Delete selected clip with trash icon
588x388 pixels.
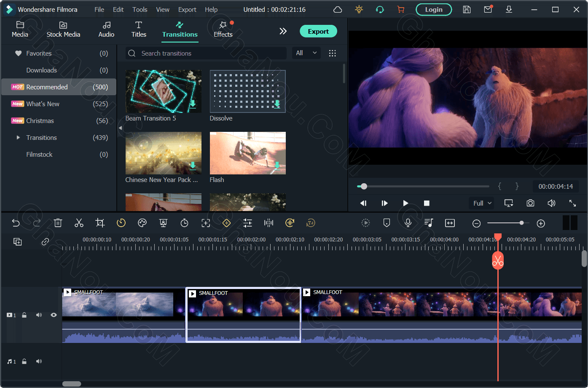pyautogui.click(x=58, y=223)
